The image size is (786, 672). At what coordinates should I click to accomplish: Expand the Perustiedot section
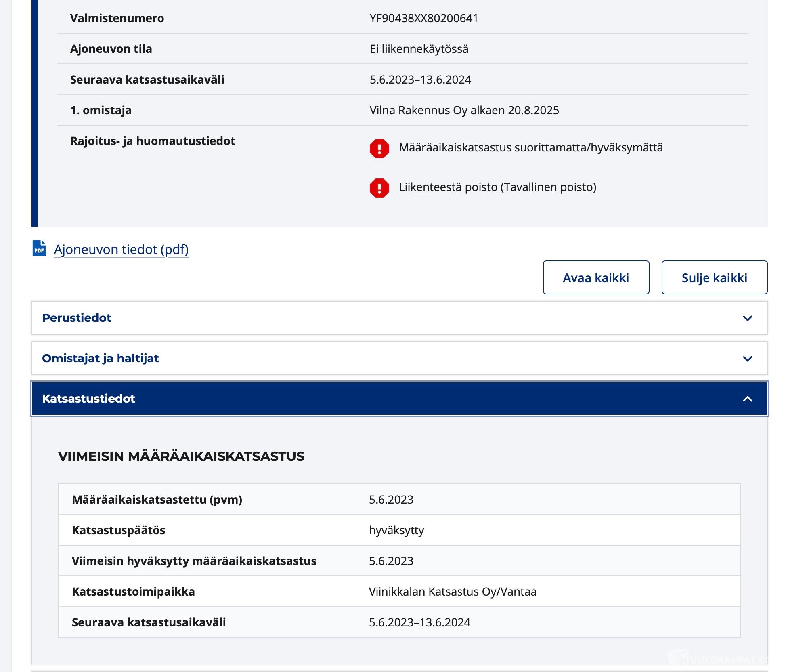pyautogui.click(x=77, y=318)
